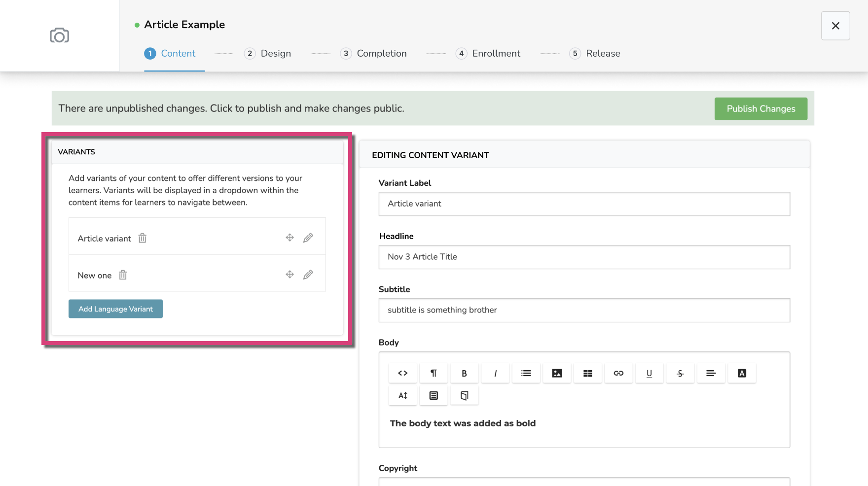Click the move handle for Article variant
This screenshot has height=486, width=868.
pos(290,238)
